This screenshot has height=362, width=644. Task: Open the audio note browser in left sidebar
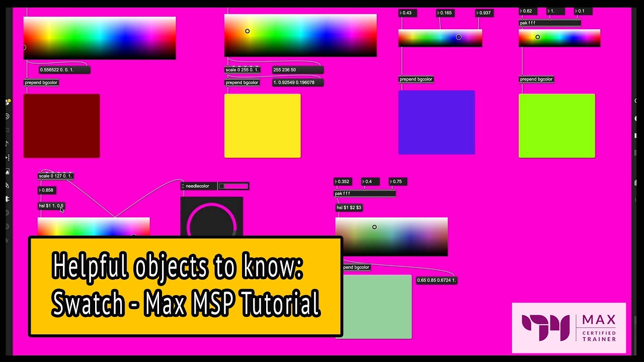click(7, 144)
